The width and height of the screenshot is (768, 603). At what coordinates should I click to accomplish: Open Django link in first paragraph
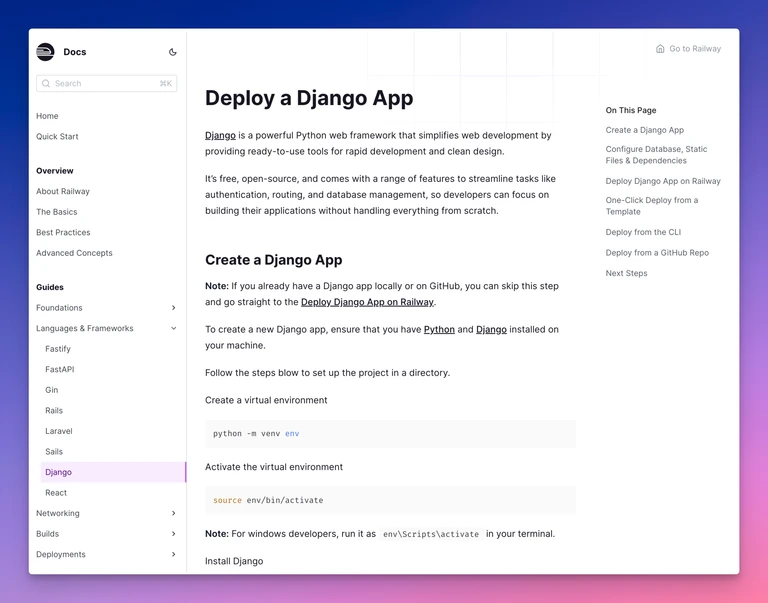pyautogui.click(x=220, y=136)
